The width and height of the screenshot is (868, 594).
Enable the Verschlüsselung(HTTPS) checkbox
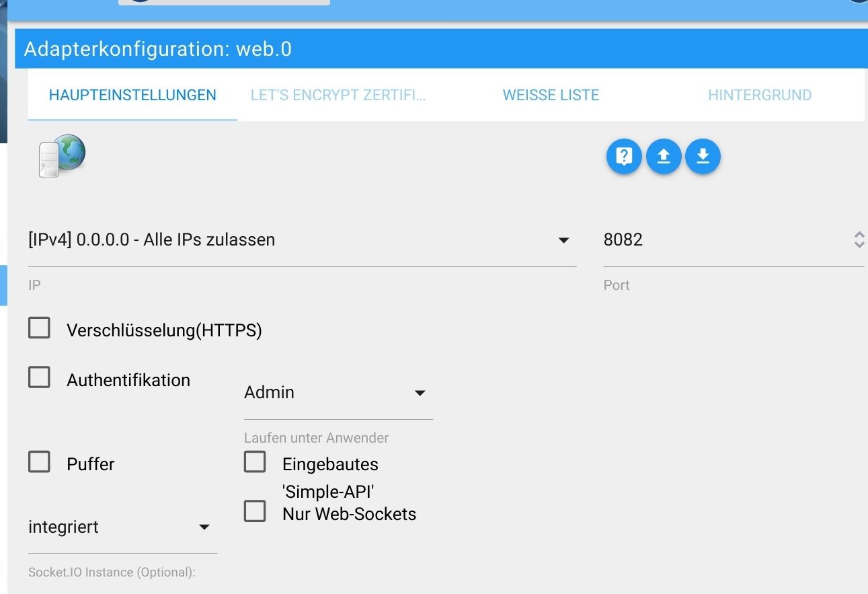(39, 328)
